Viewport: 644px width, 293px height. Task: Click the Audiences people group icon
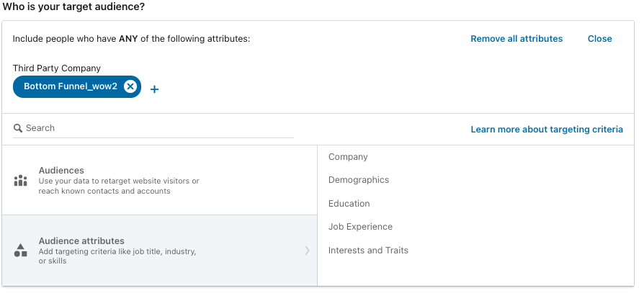pos(21,181)
